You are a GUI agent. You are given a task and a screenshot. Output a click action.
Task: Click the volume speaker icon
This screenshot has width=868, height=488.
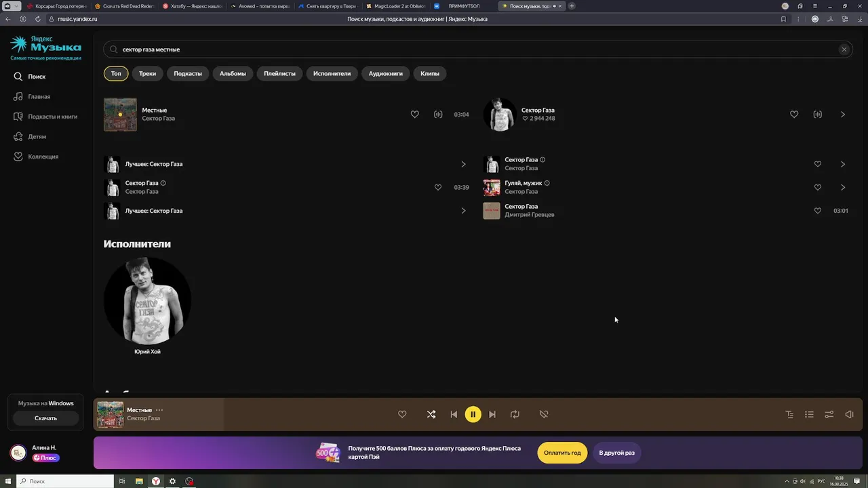[849, 414]
